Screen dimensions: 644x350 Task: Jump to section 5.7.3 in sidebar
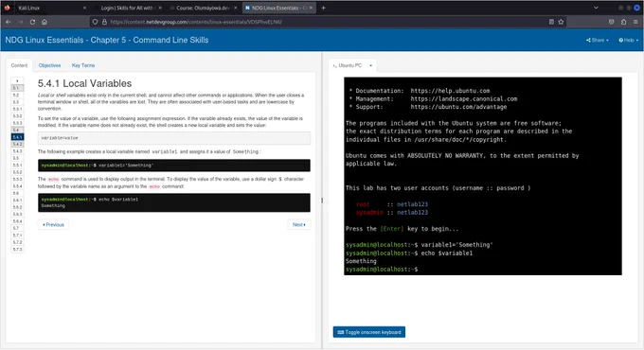[x=17, y=249]
